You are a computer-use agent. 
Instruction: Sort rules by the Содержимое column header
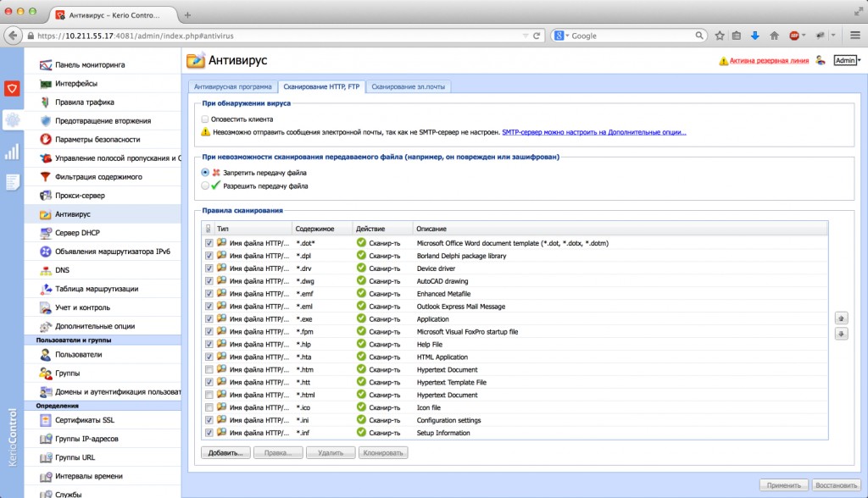(322, 229)
